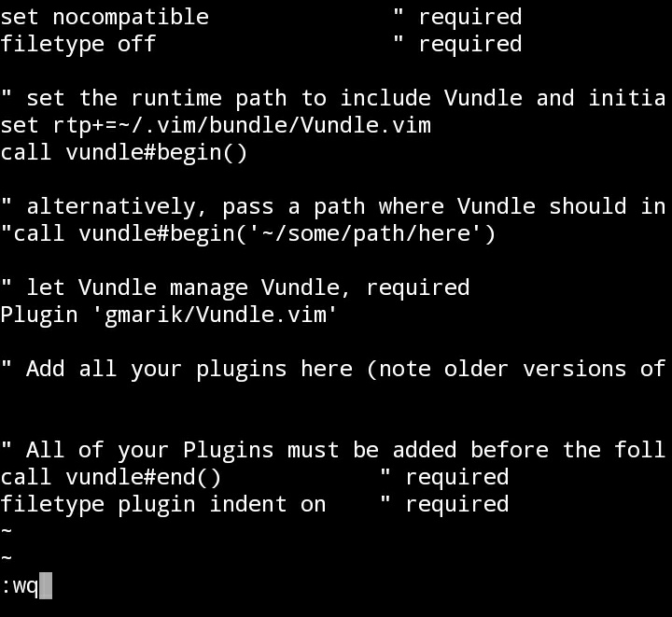This screenshot has width=672, height=617.
Task: Click the 'required' comment after nocompatible
Action: 457,18
